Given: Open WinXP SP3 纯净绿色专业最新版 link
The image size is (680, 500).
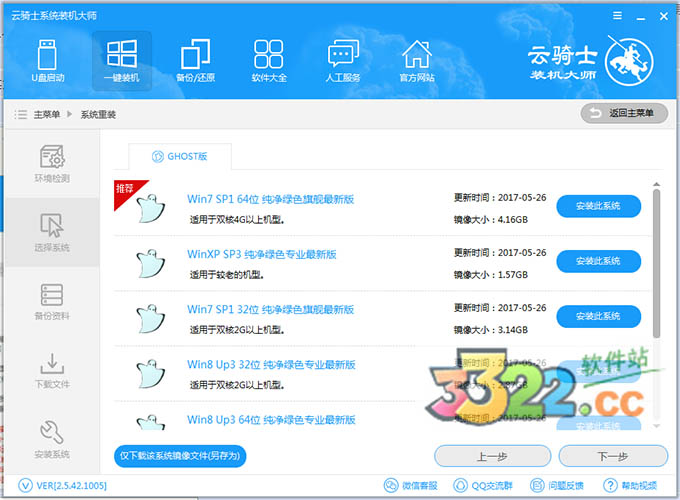Looking at the screenshot, I should [x=262, y=254].
